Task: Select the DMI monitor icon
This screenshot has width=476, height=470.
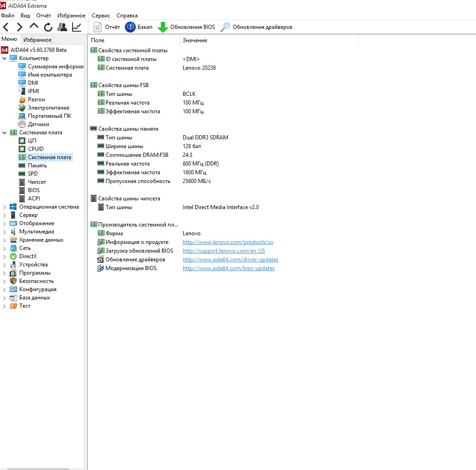Action: [22, 83]
